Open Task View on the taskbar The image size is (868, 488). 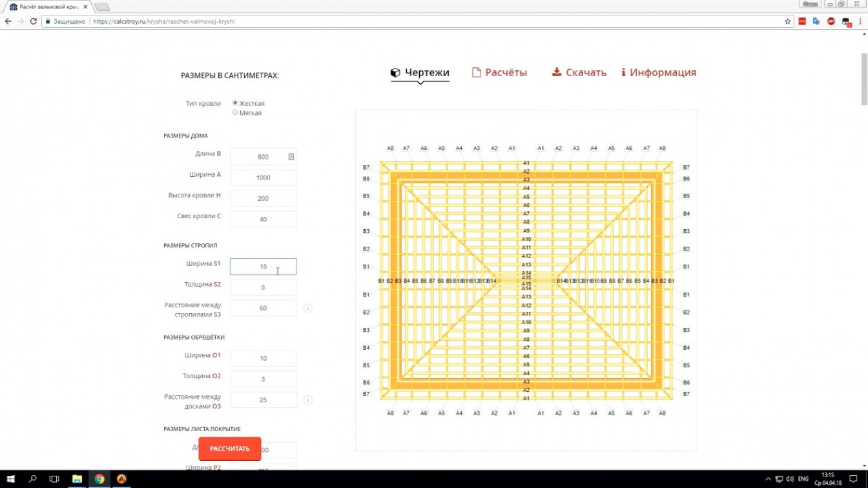click(x=54, y=479)
